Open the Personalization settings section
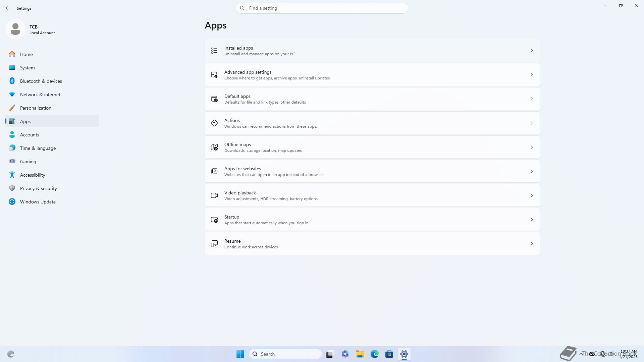The width and height of the screenshot is (644, 362). pos(36,108)
